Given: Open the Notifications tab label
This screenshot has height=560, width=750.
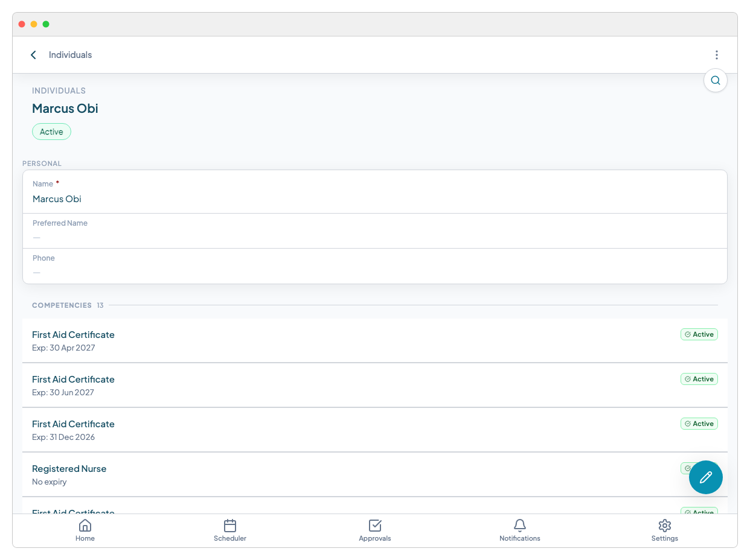Looking at the screenshot, I should pyautogui.click(x=520, y=538).
